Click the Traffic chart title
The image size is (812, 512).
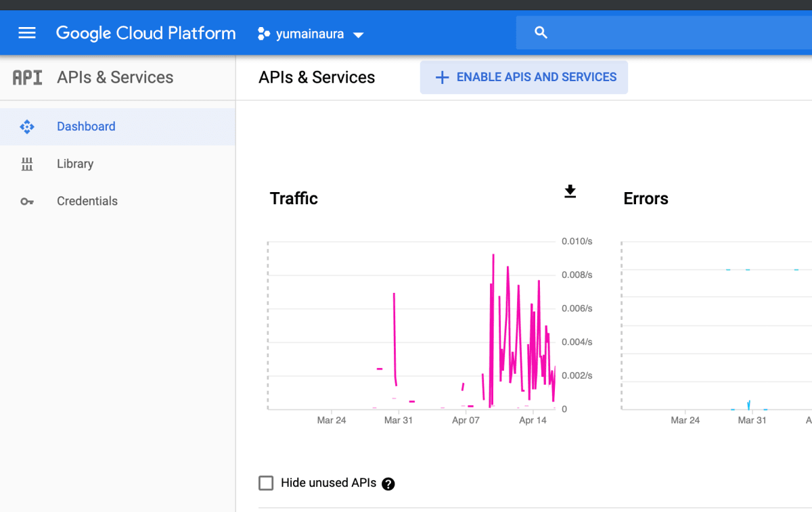(294, 198)
